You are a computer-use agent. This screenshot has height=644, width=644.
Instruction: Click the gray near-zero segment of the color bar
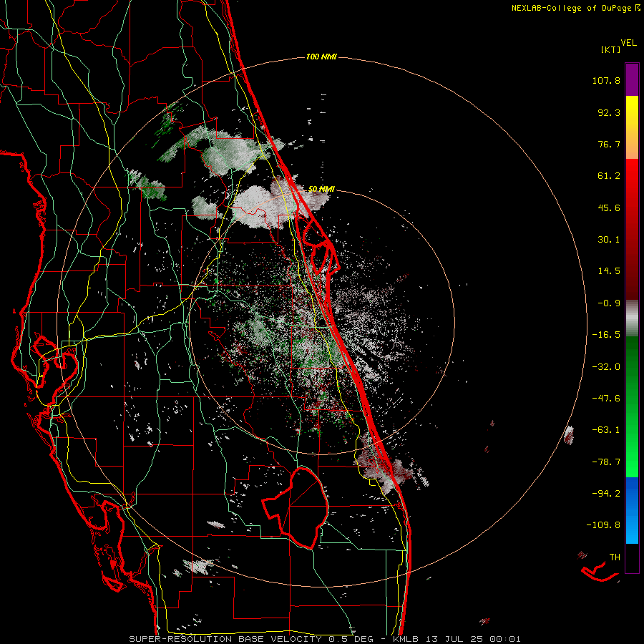(x=632, y=317)
